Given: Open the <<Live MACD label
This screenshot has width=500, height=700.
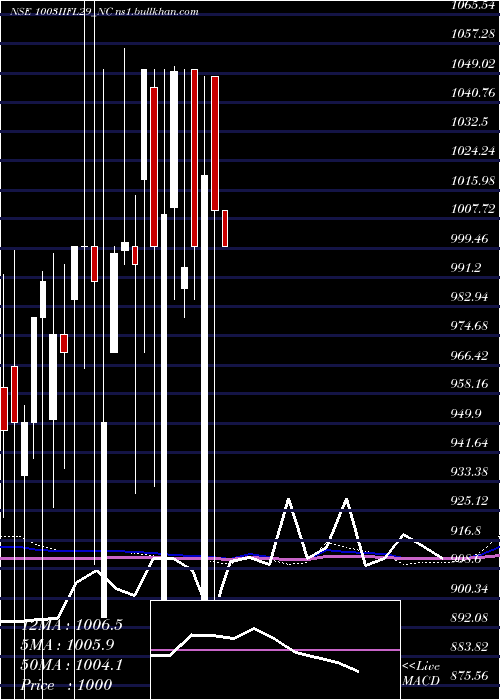Looking at the screenshot, I should pyautogui.click(x=421, y=674).
